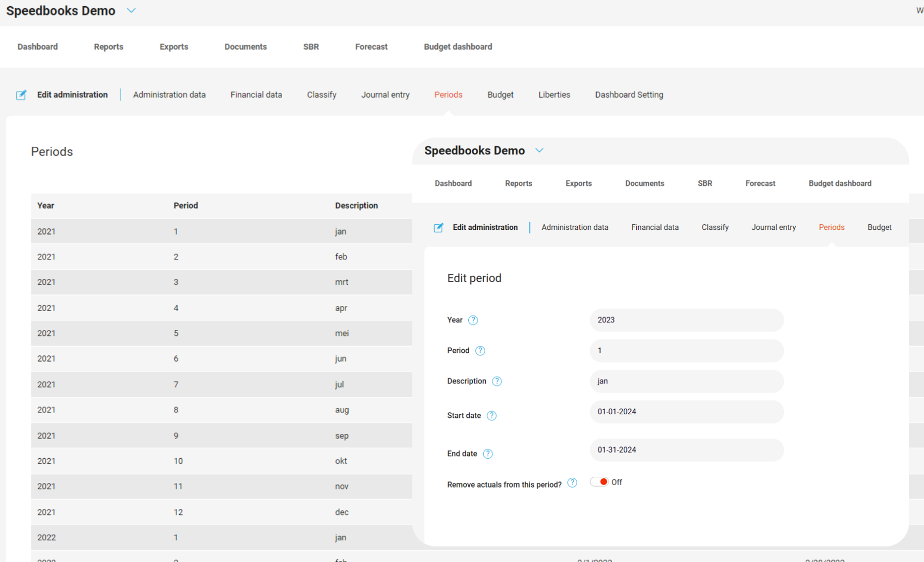Open Dashboard in main top navigation

[x=38, y=46]
